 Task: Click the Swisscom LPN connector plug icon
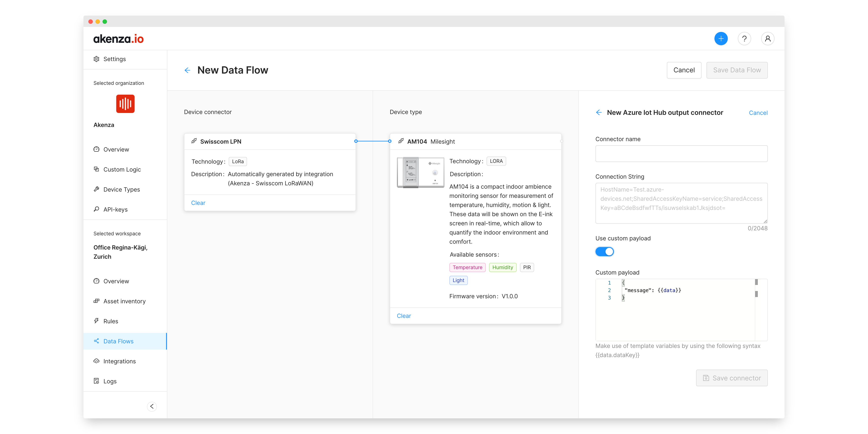[194, 141]
